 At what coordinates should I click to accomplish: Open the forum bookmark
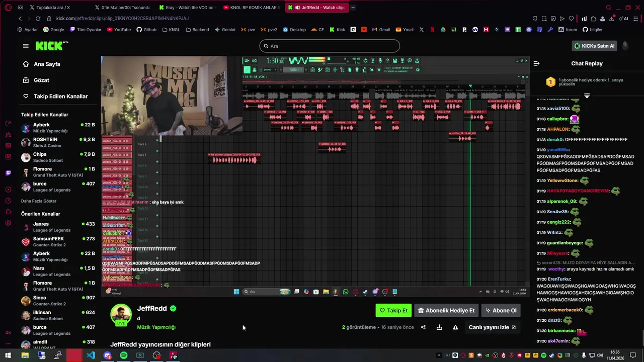(567, 30)
